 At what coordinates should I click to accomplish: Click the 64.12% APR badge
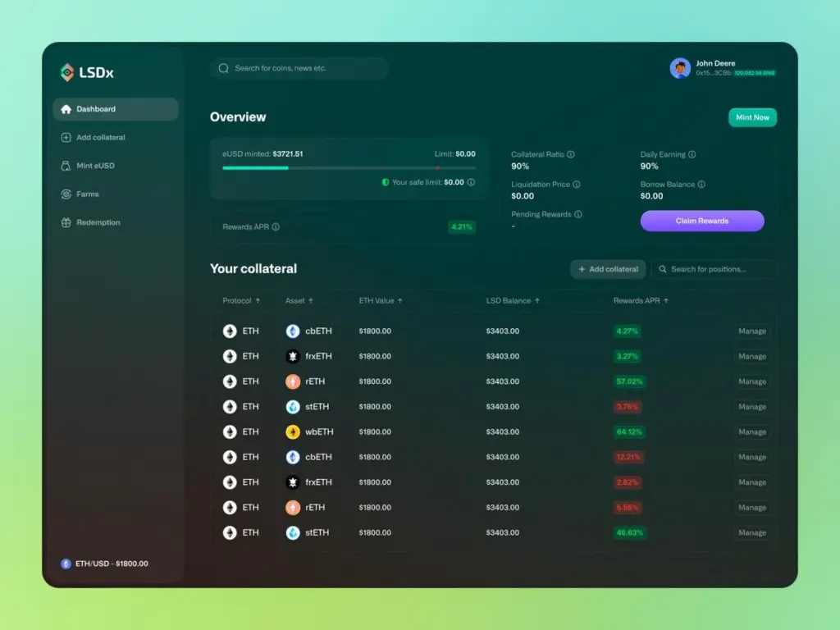(x=629, y=431)
